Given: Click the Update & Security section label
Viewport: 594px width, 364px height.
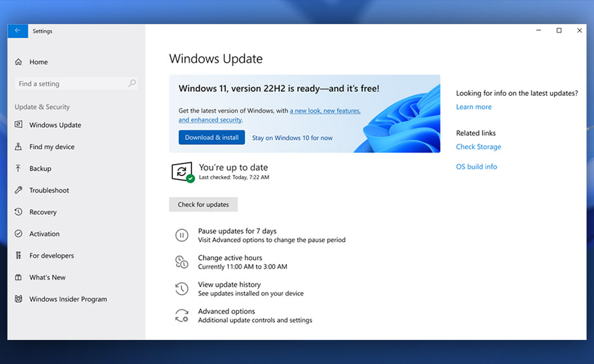Looking at the screenshot, I should [42, 107].
